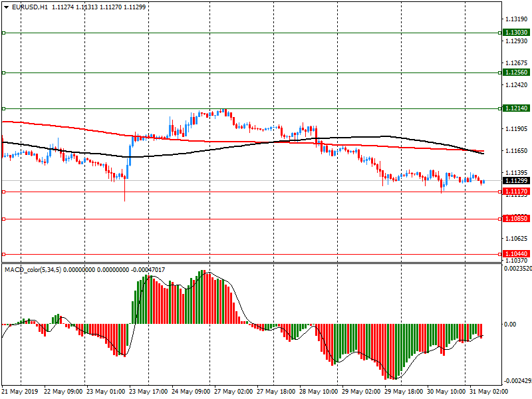
Task: Select the red 1.10440 price level tag
Action: click(x=516, y=254)
